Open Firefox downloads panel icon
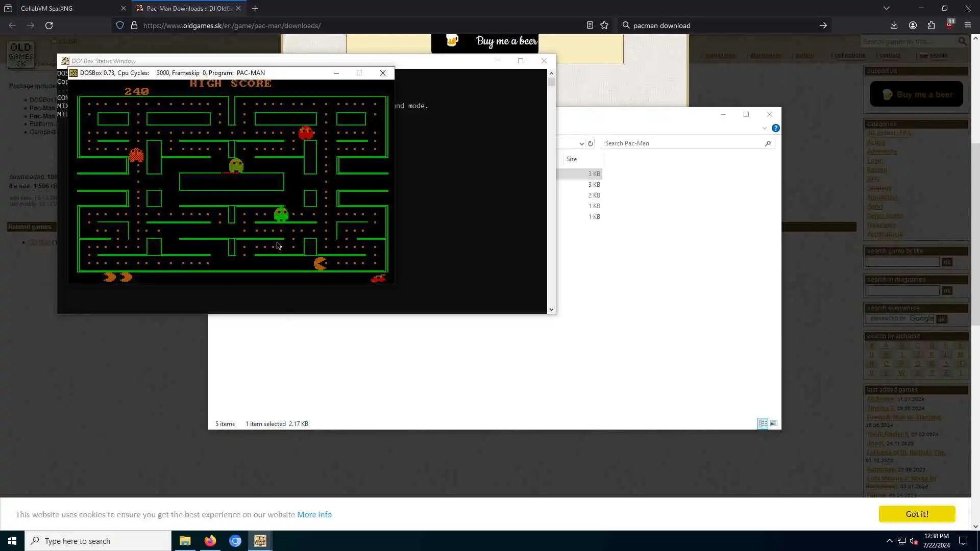Screen dimensions: 980x551 894,26
